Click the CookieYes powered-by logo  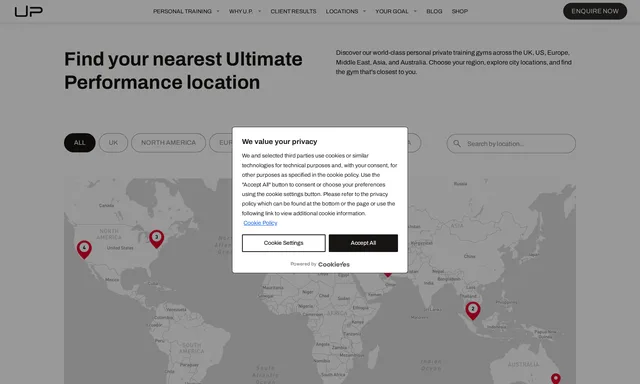coord(333,264)
